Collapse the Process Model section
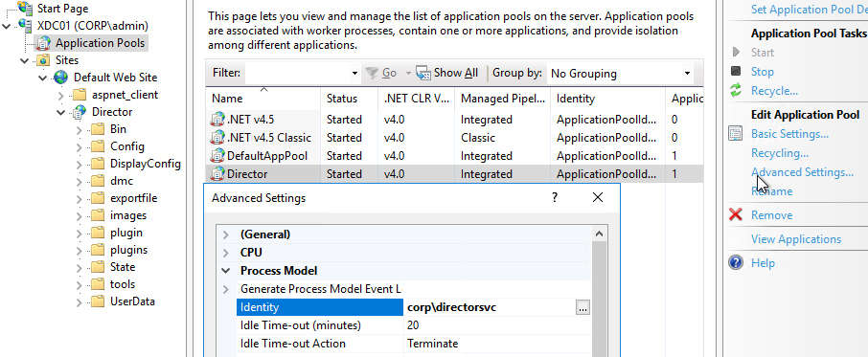 tap(225, 271)
